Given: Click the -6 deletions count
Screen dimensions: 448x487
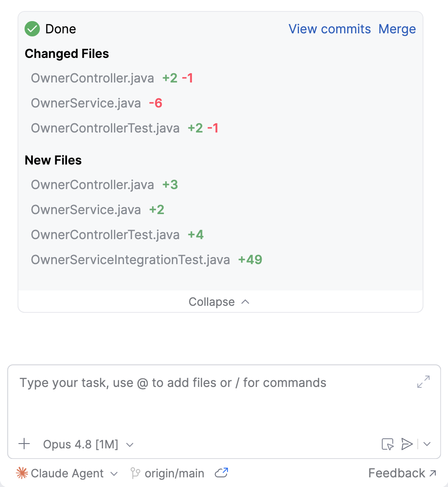Looking at the screenshot, I should coord(156,103).
